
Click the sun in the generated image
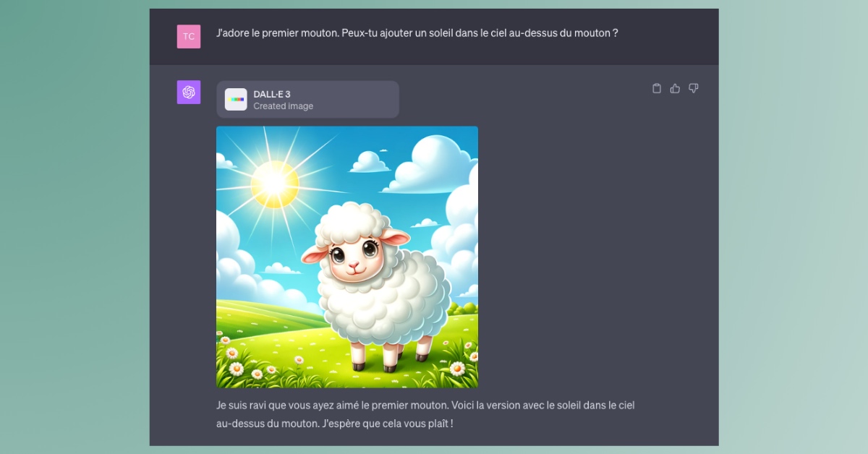(274, 184)
